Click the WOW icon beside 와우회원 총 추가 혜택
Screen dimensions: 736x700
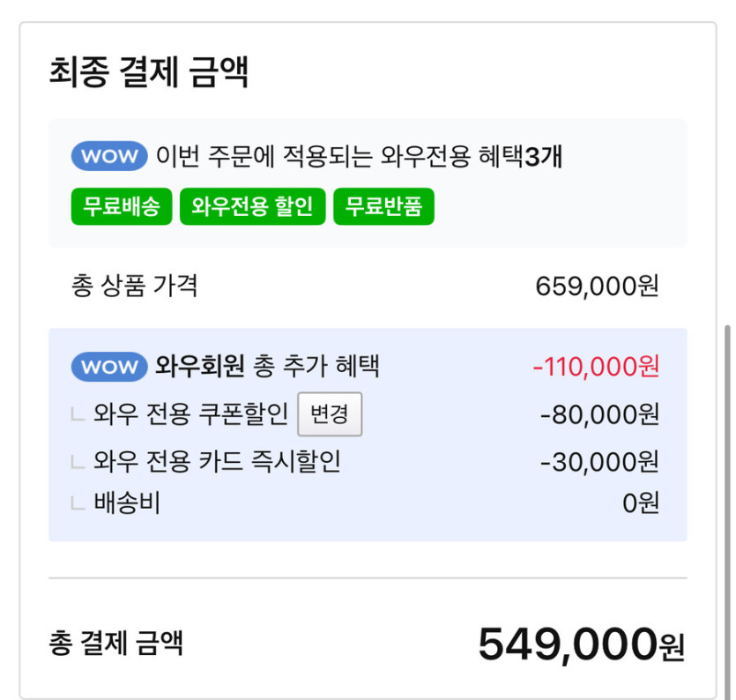[x=108, y=366]
